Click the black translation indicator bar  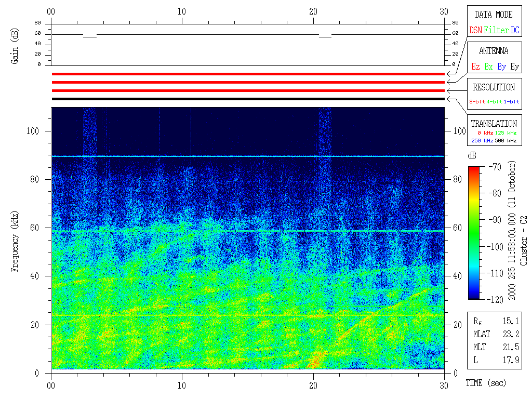(248, 99)
